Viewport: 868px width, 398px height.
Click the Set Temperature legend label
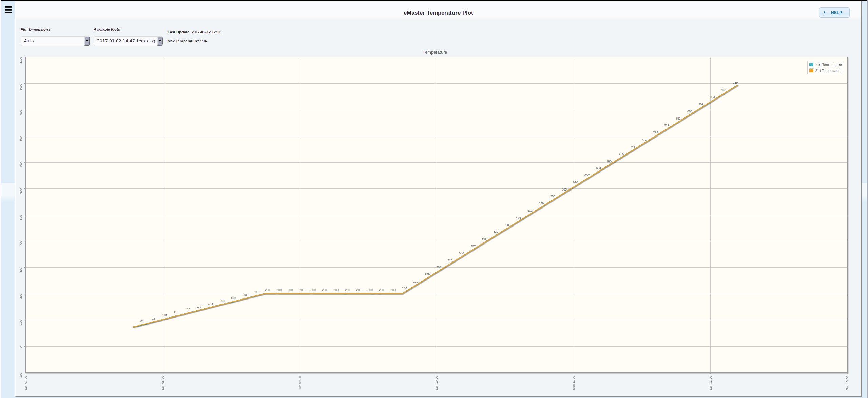pyautogui.click(x=828, y=71)
